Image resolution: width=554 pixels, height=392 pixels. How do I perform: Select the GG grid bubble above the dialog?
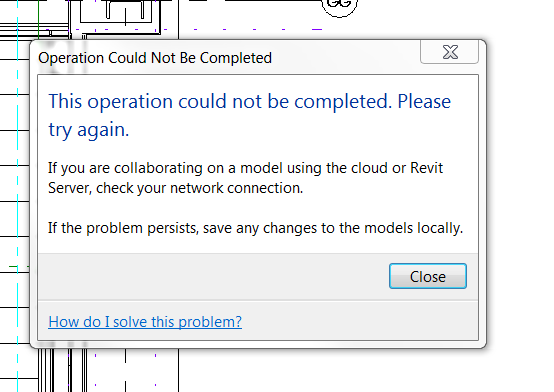click(x=340, y=6)
